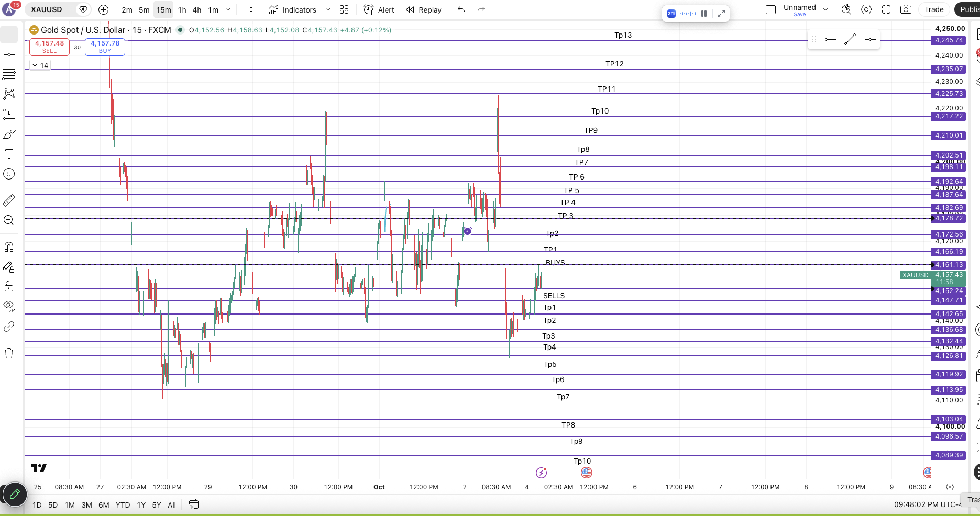The height and width of the screenshot is (516, 980).
Task: Switch to the 1h timeframe
Action: pos(182,9)
